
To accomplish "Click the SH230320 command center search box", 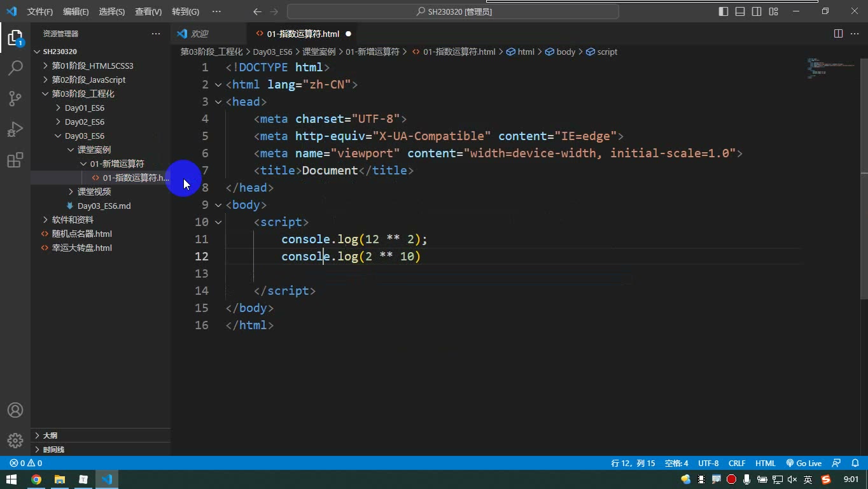I will tap(453, 11).
